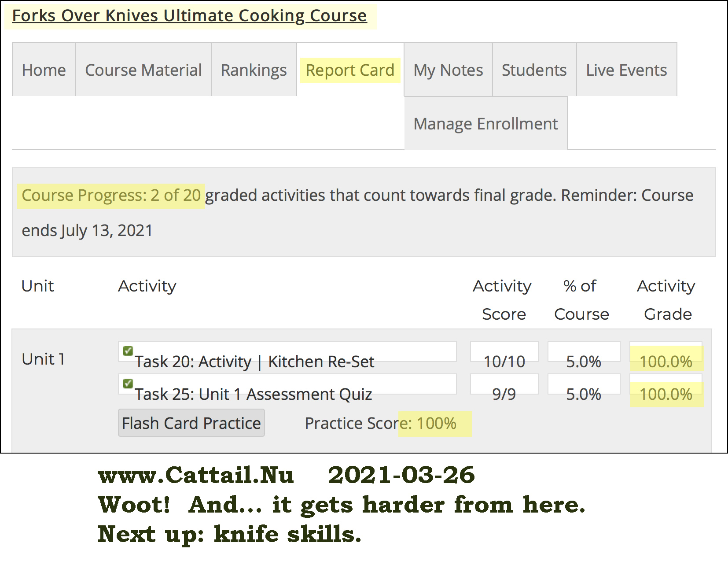
Task: Click the Practice Score: 100% text
Action: (381, 423)
